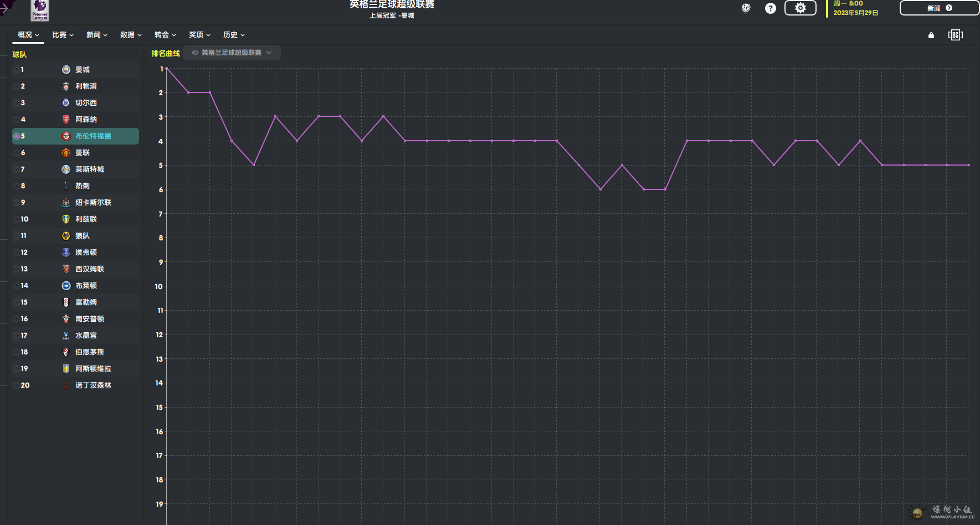Click the forward arrow in top-left corner
The width and height of the screenshot is (980, 525).
4,8
